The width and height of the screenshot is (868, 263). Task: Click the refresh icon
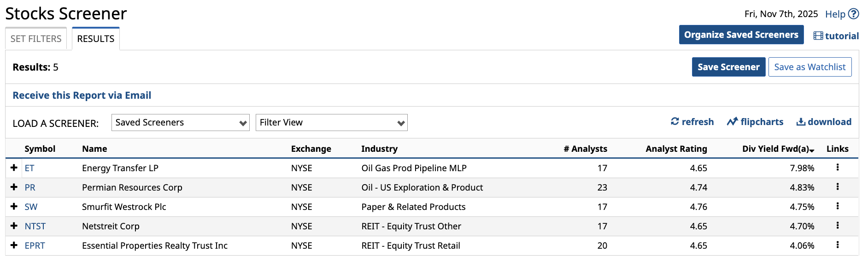click(x=675, y=121)
